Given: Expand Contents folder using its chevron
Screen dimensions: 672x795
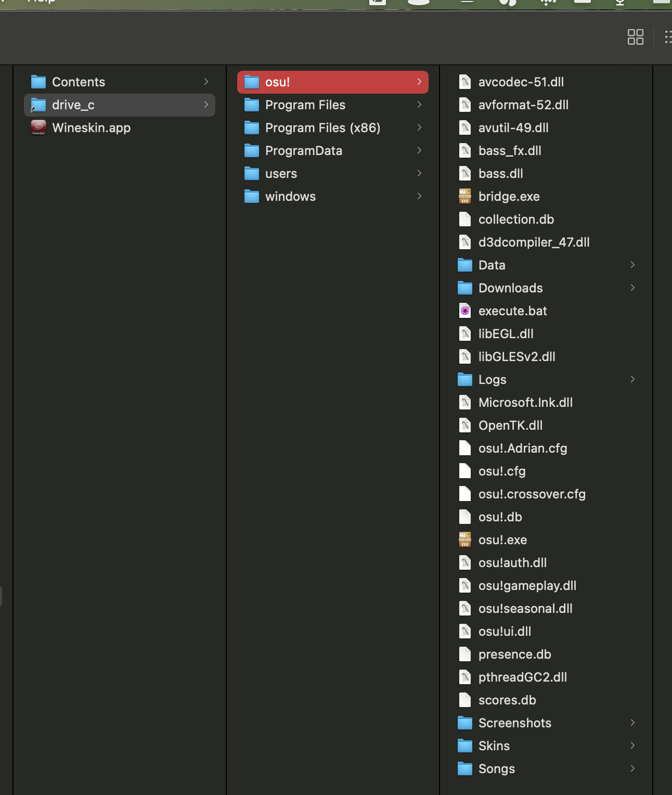Looking at the screenshot, I should coord(206,82).
